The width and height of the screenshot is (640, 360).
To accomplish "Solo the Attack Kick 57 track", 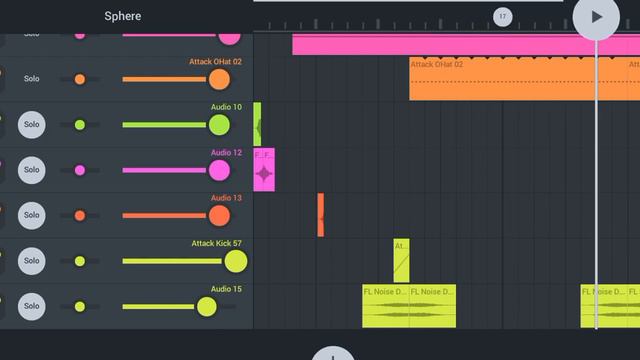I will tap(31, 261).
